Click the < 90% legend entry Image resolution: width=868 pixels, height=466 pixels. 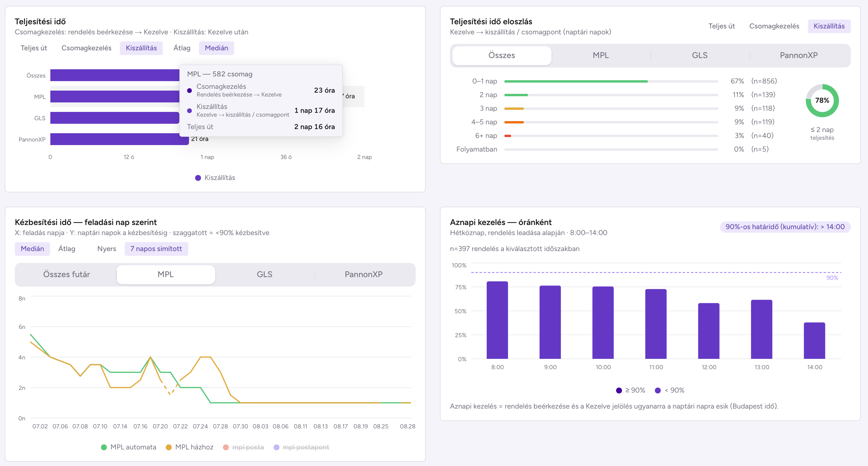670,391
